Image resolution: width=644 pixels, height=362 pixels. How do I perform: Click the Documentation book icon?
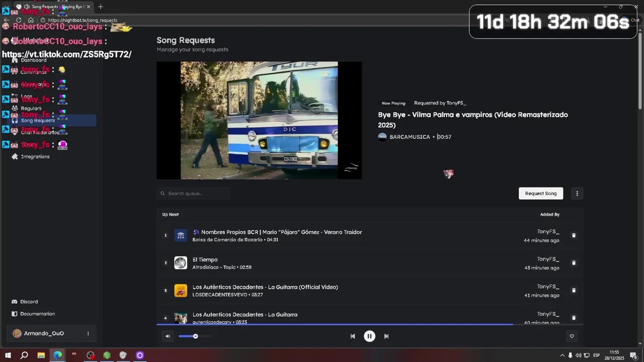tap(15, 314)
